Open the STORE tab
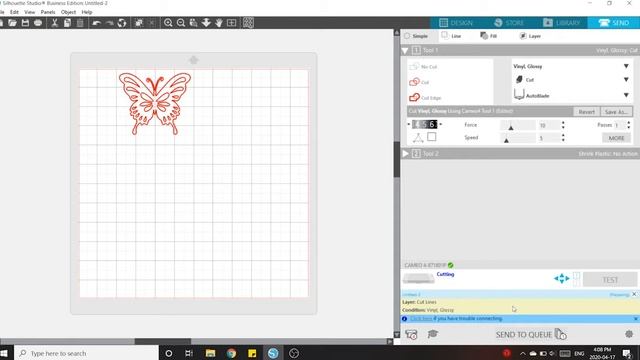The image size is (640, 360). [x=509, y=23]
